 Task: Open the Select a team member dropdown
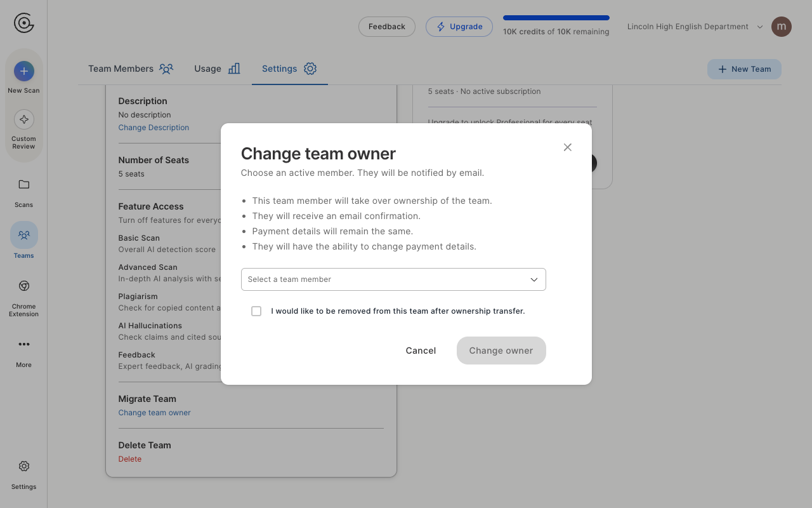pyautogui.click(x=393, y=279)
